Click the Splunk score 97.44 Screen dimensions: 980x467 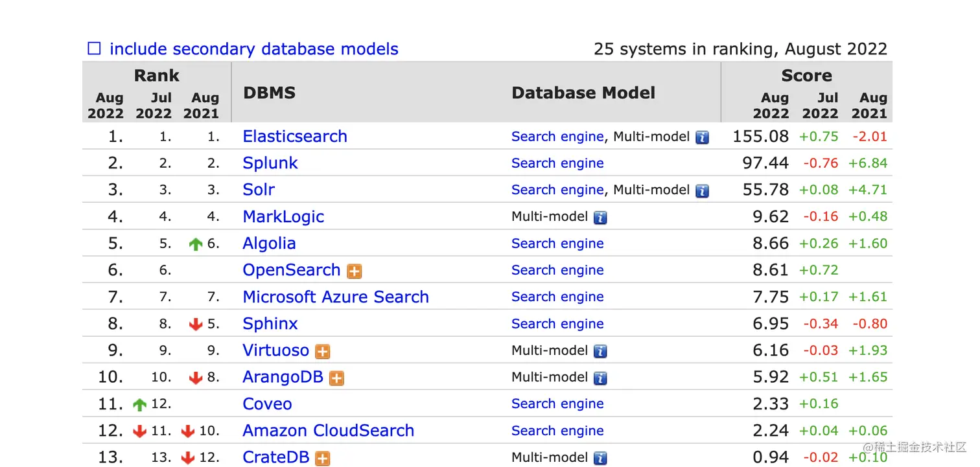coord(766,163)
